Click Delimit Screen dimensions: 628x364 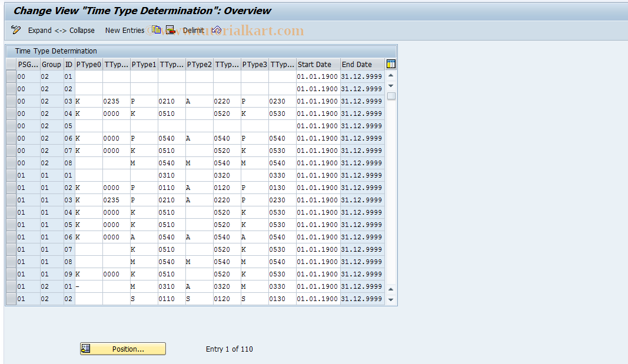(x=194, y=31)
